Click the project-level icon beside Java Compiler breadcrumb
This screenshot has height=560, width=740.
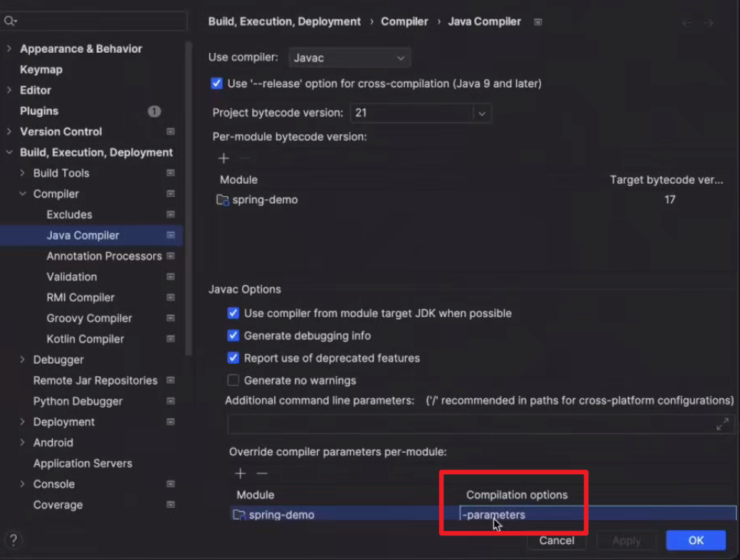coord(538,22)
